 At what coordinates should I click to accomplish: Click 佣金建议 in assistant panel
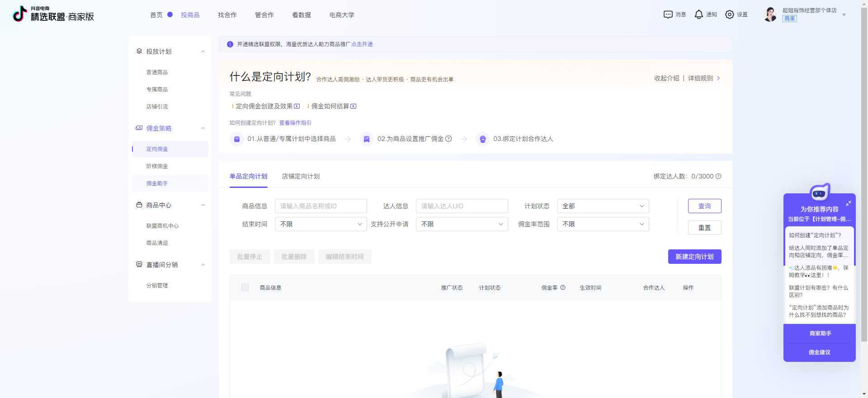[x=820, y=352]
